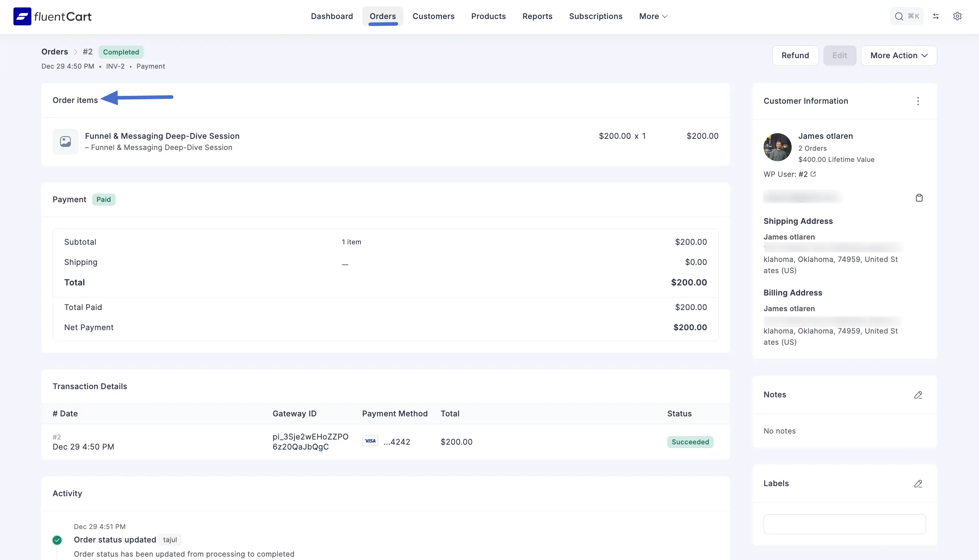The image size is (979, 560).
Task: Expand the More menu in navigation
Action: coord(653,16)
